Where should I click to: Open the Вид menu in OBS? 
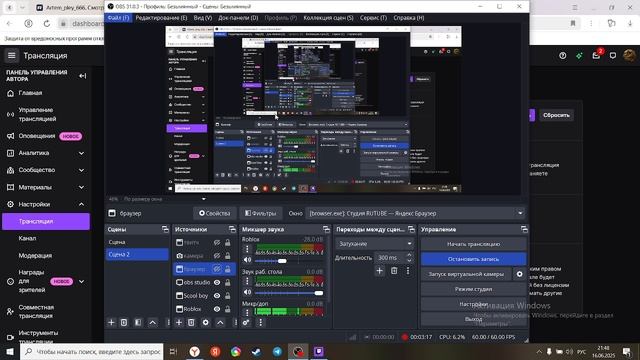[x=202, y=18]
